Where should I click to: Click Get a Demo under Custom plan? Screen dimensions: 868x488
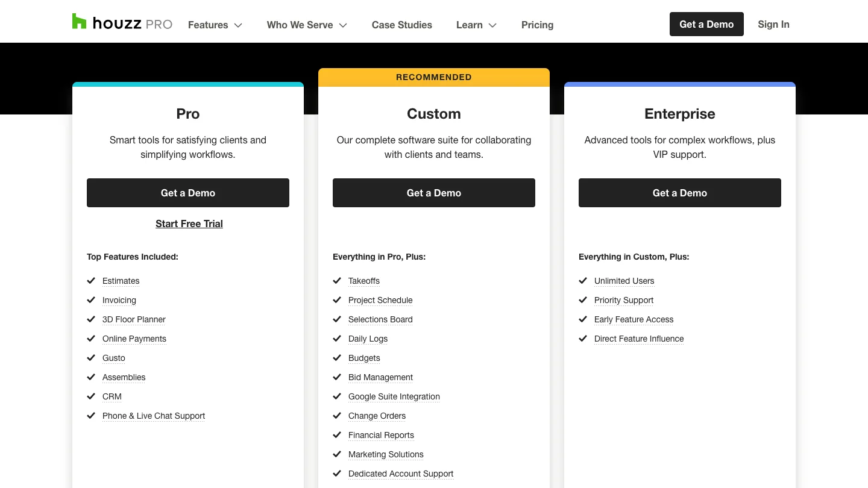(434, 193)
